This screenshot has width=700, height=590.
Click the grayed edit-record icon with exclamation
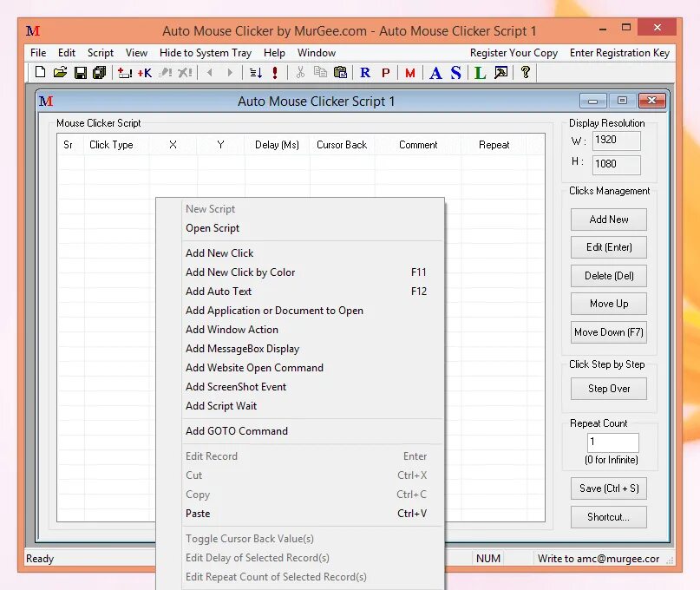click(165, 72)
